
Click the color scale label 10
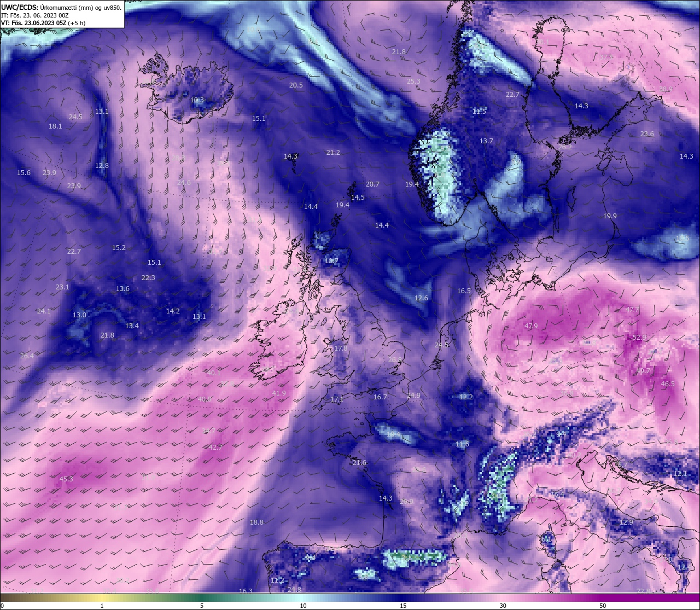303,606
